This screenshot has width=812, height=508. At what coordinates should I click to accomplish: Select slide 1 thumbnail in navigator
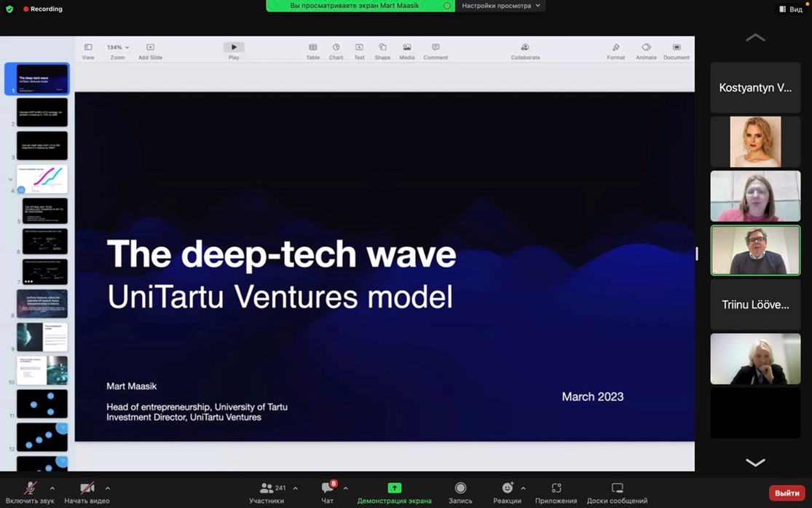click(42, 78)
